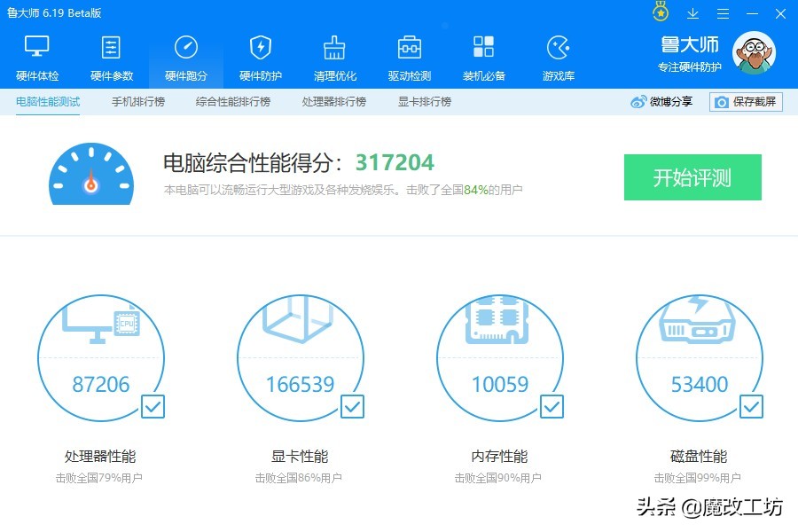798x532 pixels.
Task: Toggle the checkmark on 显卡性能 score
Action: 352,407
